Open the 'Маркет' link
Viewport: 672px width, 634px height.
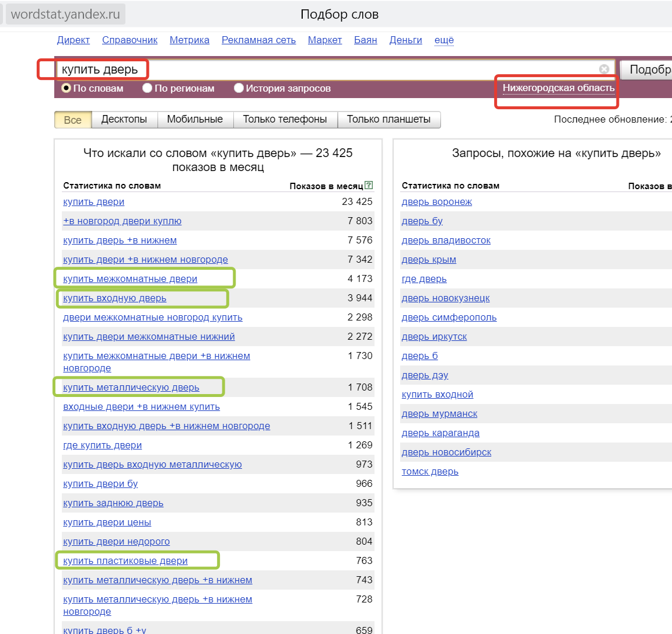325,40
